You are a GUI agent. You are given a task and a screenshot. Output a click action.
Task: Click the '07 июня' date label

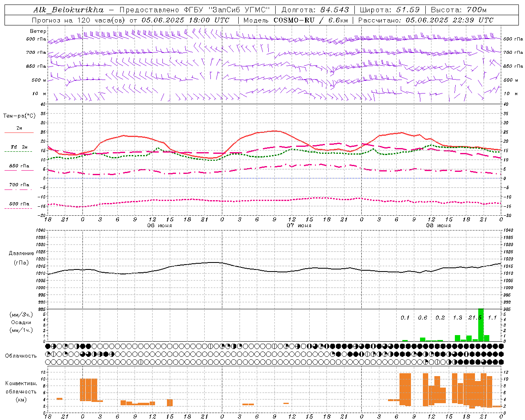coord(299,225)
